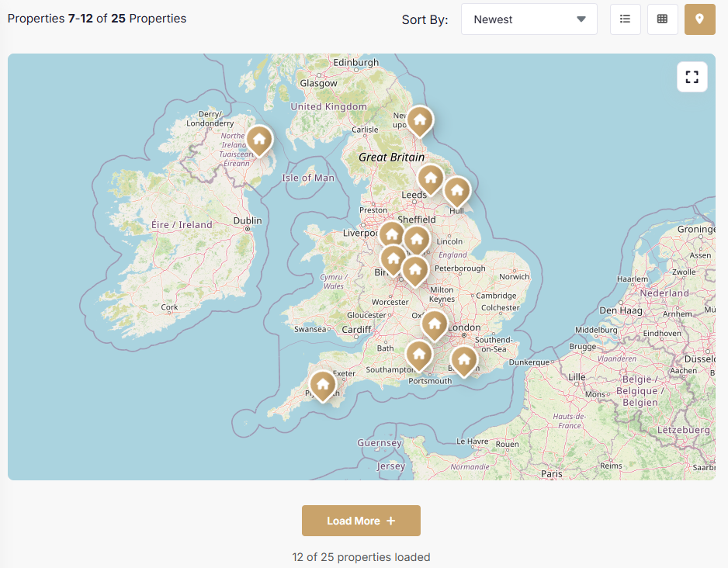Click the Cambridge label on map
Screen dimensions: 728x568
pos(496,296)
